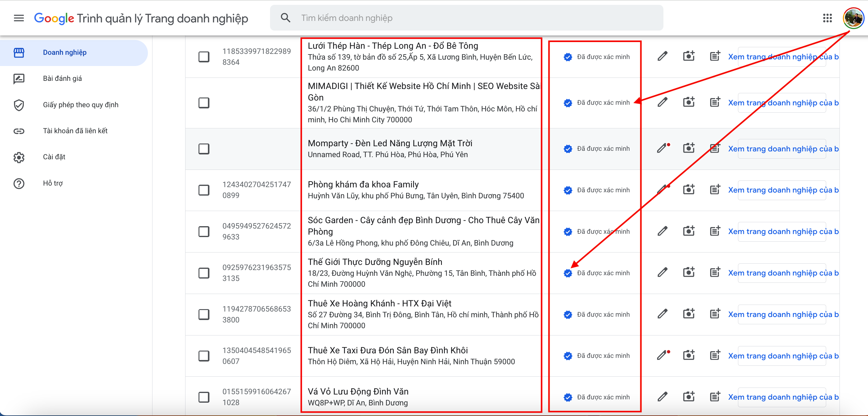Image resolution: width=868 pixels, height=416 pixels.
Task: Add photo to Thuê Xe Taxi Đình Khôi
Action: point(689,355)
